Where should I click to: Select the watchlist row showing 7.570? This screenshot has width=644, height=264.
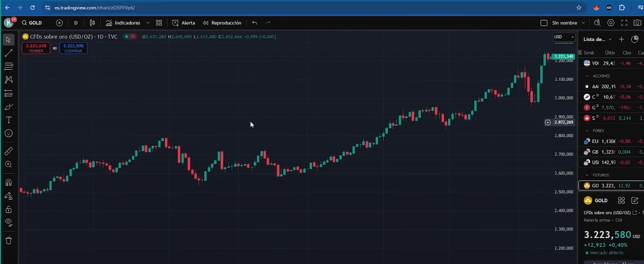(611, 108)
